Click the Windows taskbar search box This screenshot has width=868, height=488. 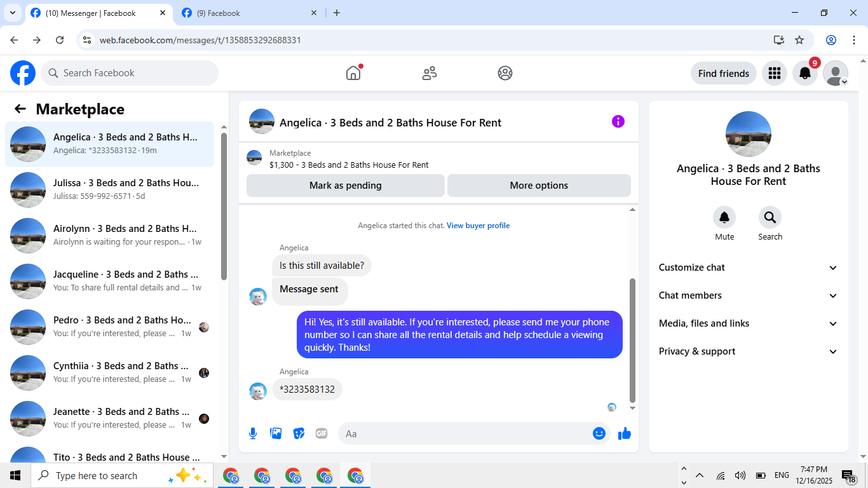(121, 475)
